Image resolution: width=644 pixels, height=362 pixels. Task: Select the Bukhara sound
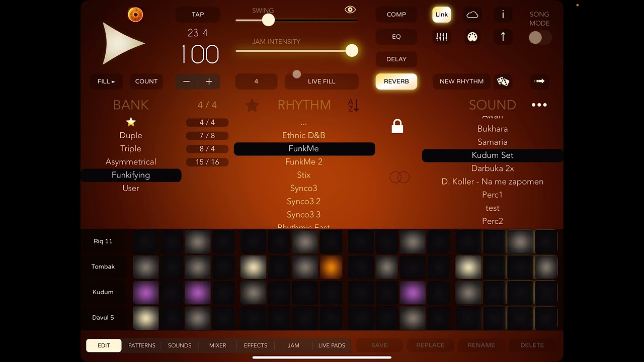tap(493, 129)
